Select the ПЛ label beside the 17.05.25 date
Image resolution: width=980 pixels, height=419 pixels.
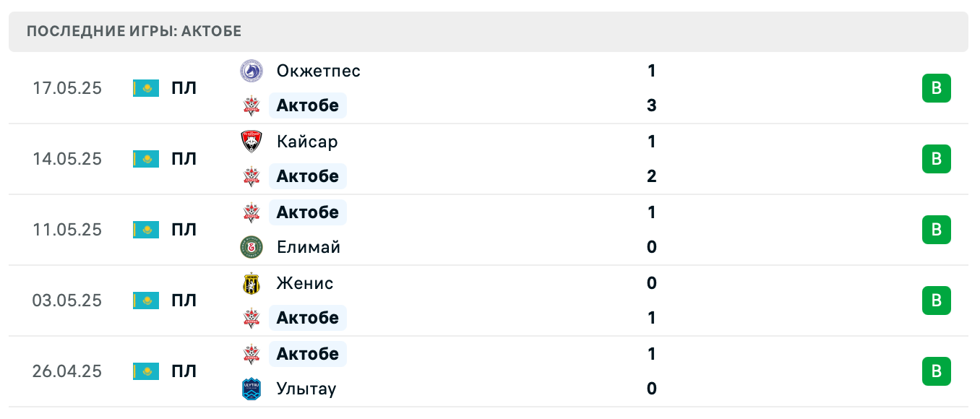(183, 88)
